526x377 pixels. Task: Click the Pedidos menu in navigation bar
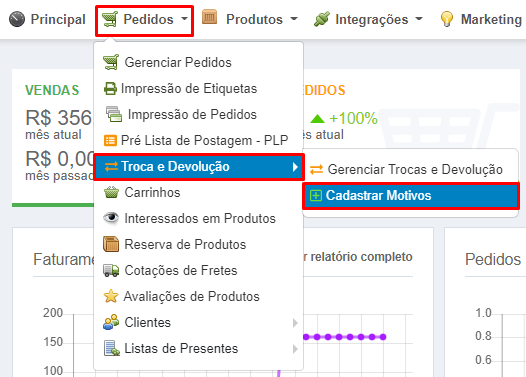click(x=145, y=20)
